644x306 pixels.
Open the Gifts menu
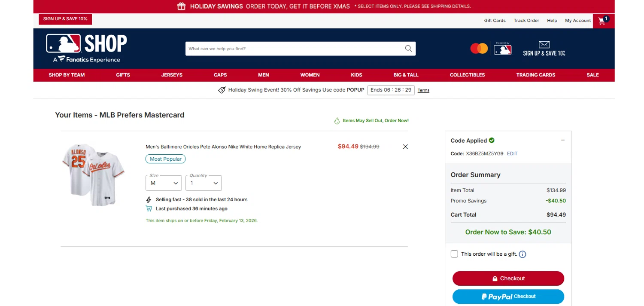pyautogui.click(x=123, y=75)
